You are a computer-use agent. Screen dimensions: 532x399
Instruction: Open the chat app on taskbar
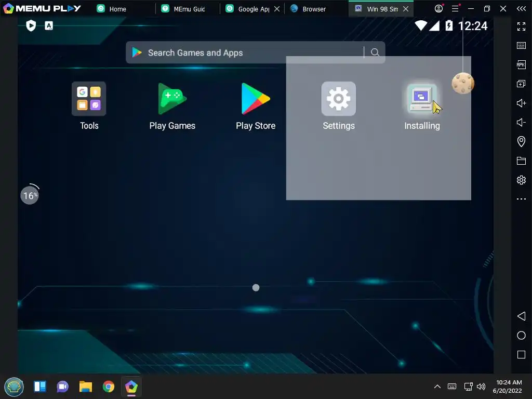tap(62, 387)
